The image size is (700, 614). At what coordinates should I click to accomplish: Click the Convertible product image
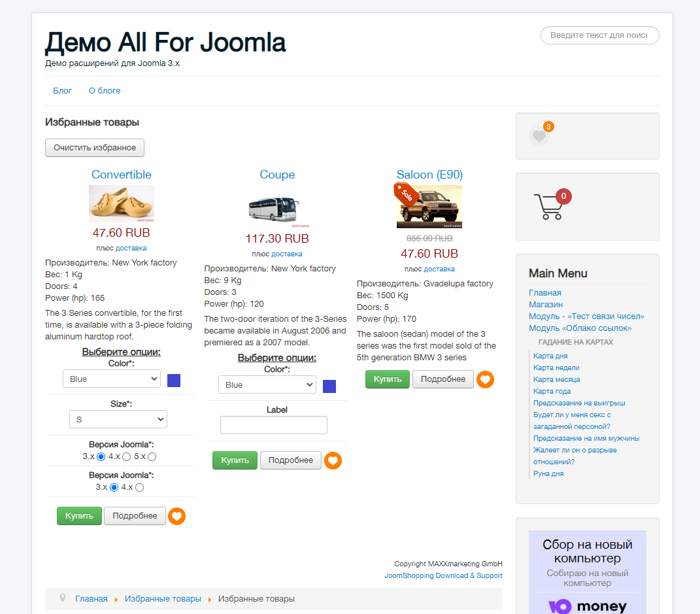pos(122,203)
